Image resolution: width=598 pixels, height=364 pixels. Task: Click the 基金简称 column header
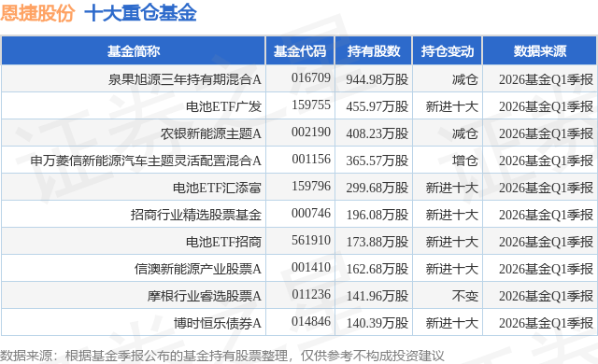[x=134, y=51]
